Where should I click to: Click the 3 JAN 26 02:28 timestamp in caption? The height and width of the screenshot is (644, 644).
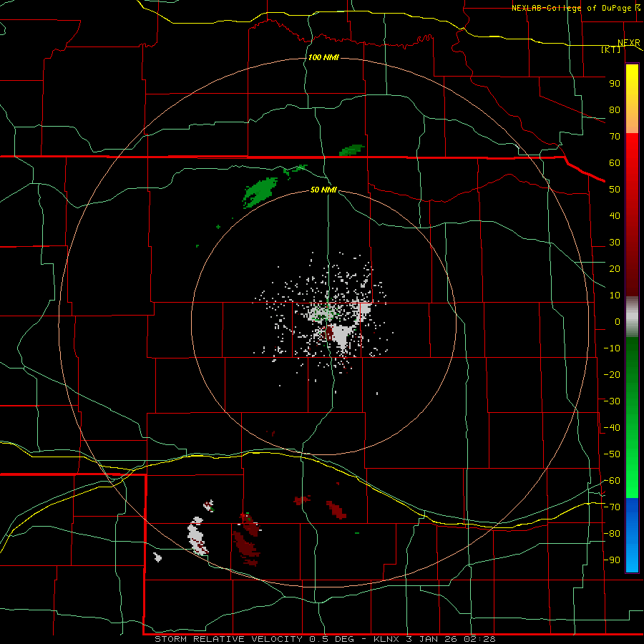pos(452,639)
